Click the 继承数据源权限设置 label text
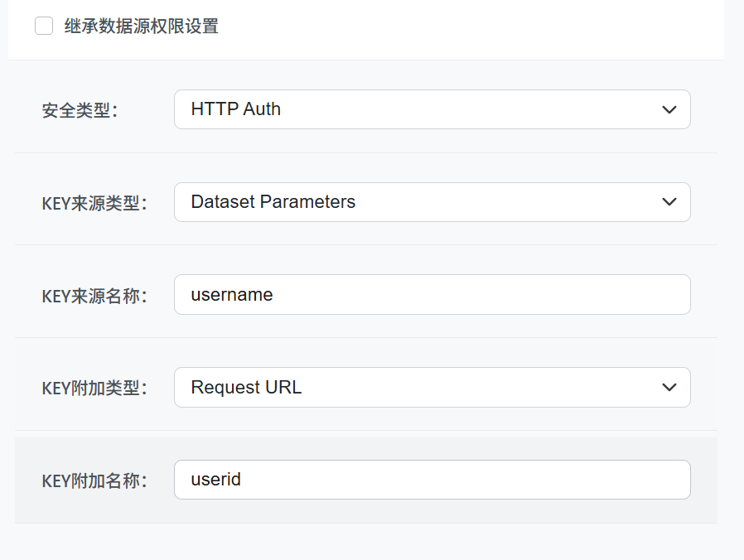The width and height of the screenshot is (744, 560). [142, 27]
